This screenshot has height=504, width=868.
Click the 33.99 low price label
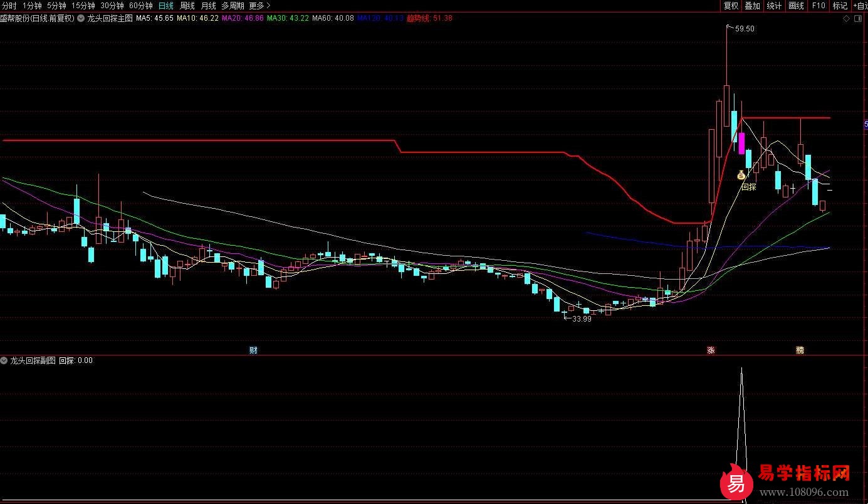click(x=582, y=318)
